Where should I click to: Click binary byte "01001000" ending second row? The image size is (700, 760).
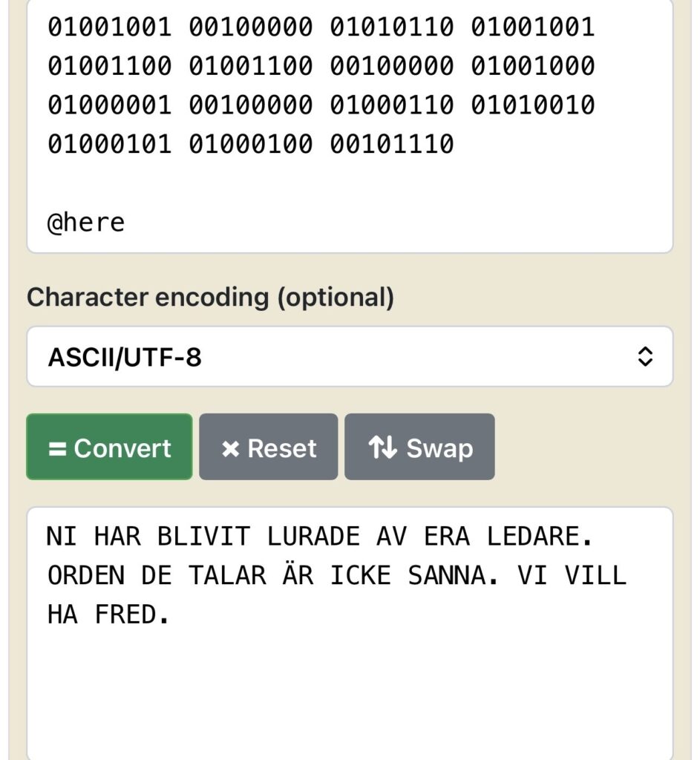(x=532, y=66)
